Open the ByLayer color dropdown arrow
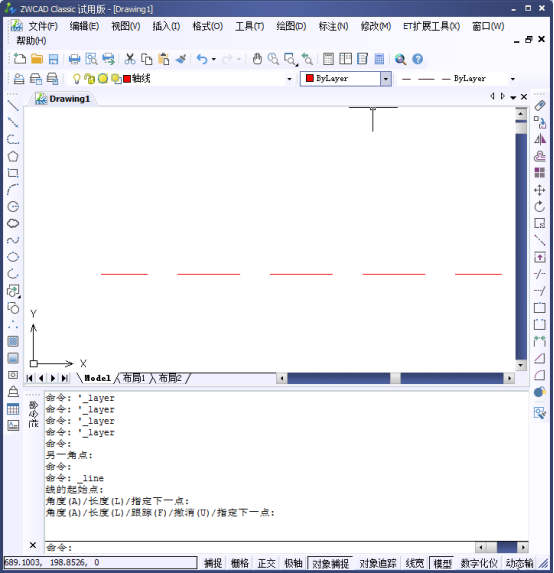This screenshot has height=573, width=554. click(x=386, y=79)
